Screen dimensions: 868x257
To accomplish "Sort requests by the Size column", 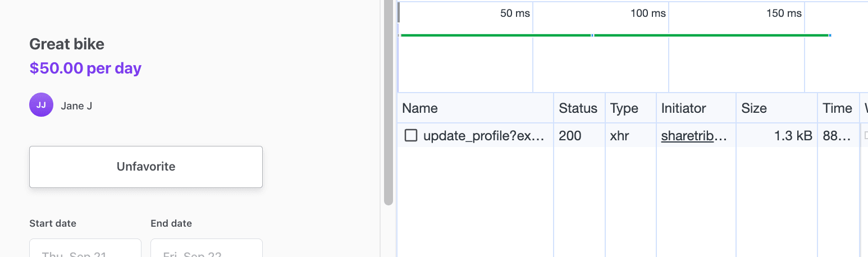I will (754, 108).
